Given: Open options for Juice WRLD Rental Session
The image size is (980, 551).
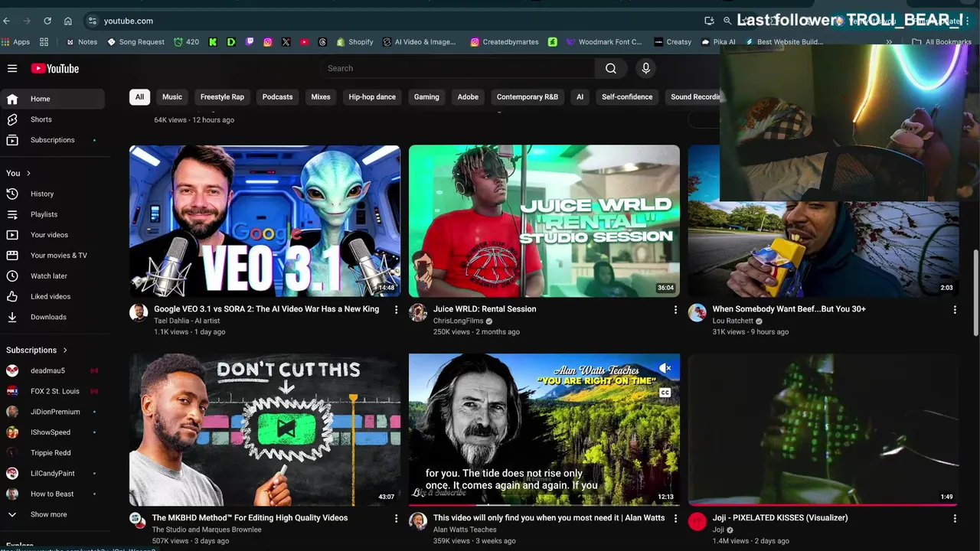Looking at the screenshot, I should [x=675, y=309].
